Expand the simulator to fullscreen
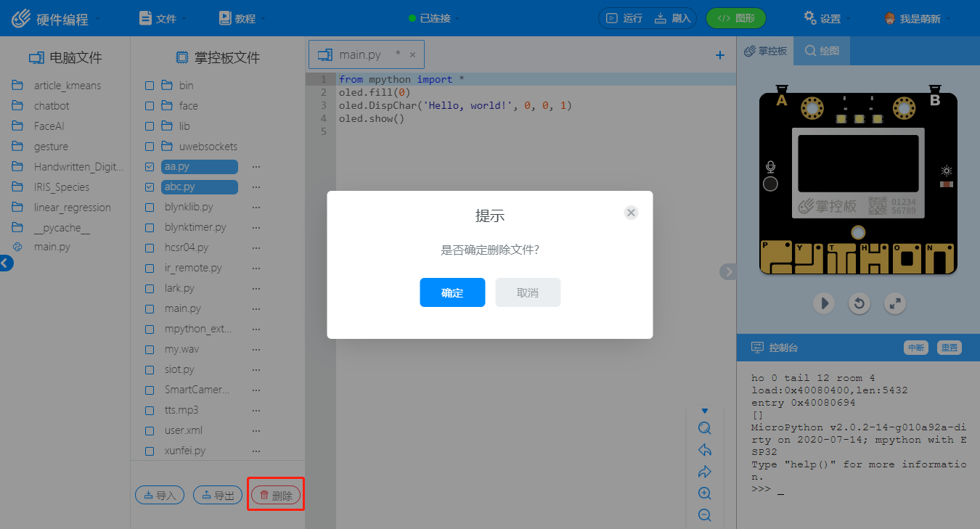 point(896,303)
